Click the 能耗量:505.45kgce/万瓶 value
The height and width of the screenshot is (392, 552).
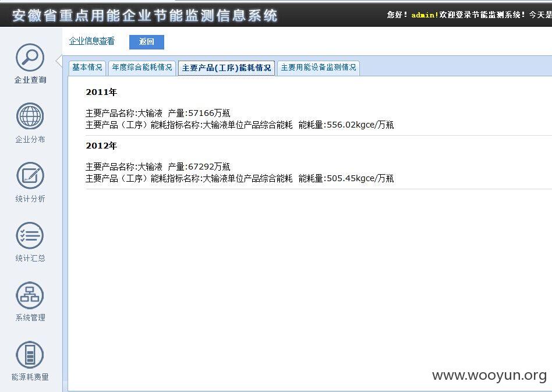click(346, 178)
